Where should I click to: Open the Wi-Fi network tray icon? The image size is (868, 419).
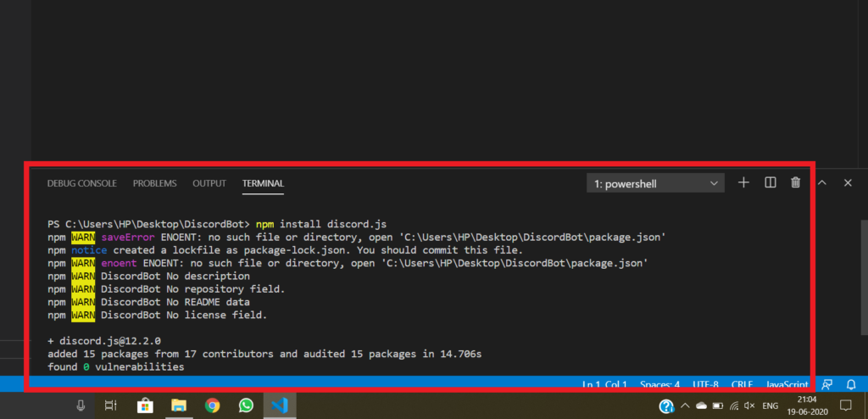735,405
